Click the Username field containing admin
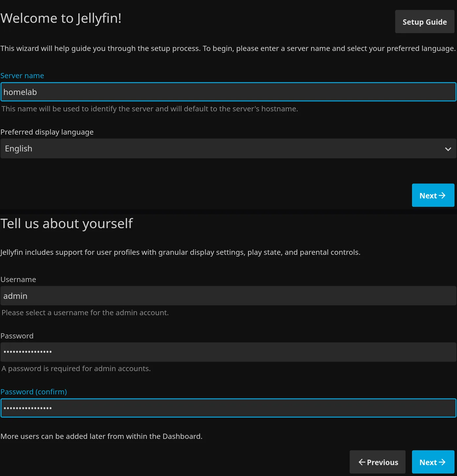The height and width of the screenshot is (476, 457). click(228, 296)
